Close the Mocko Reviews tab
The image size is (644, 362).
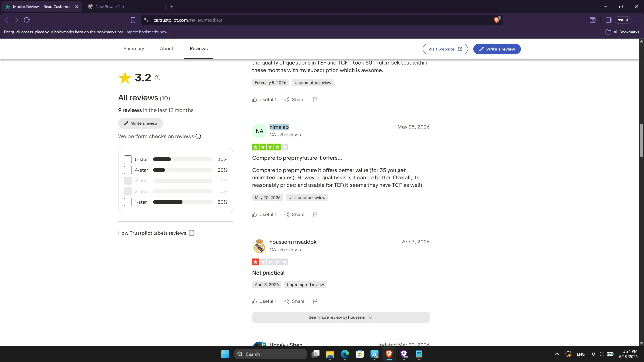click(77, 7)
